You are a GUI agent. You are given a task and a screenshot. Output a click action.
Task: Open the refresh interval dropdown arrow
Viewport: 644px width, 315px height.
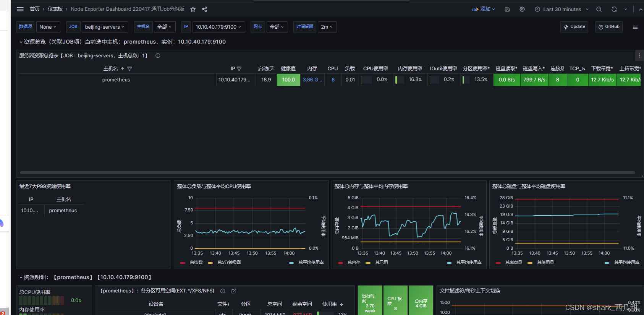(626, 9)
